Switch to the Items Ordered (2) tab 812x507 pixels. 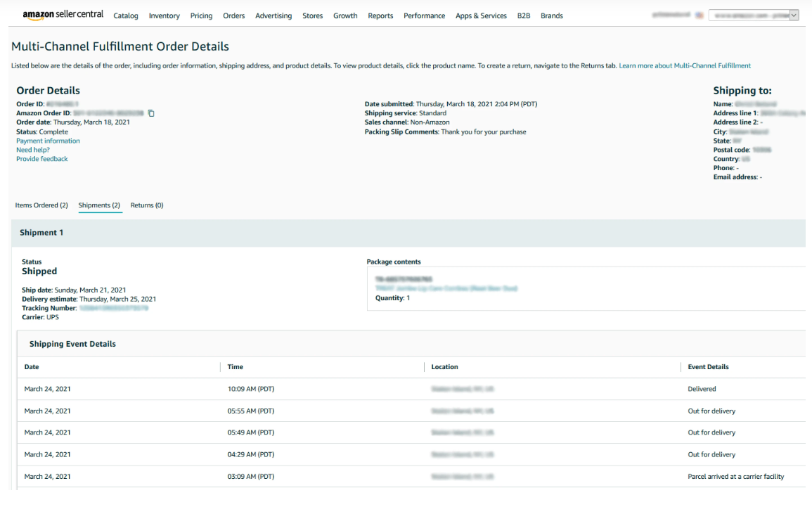click(x=41, y=205)
